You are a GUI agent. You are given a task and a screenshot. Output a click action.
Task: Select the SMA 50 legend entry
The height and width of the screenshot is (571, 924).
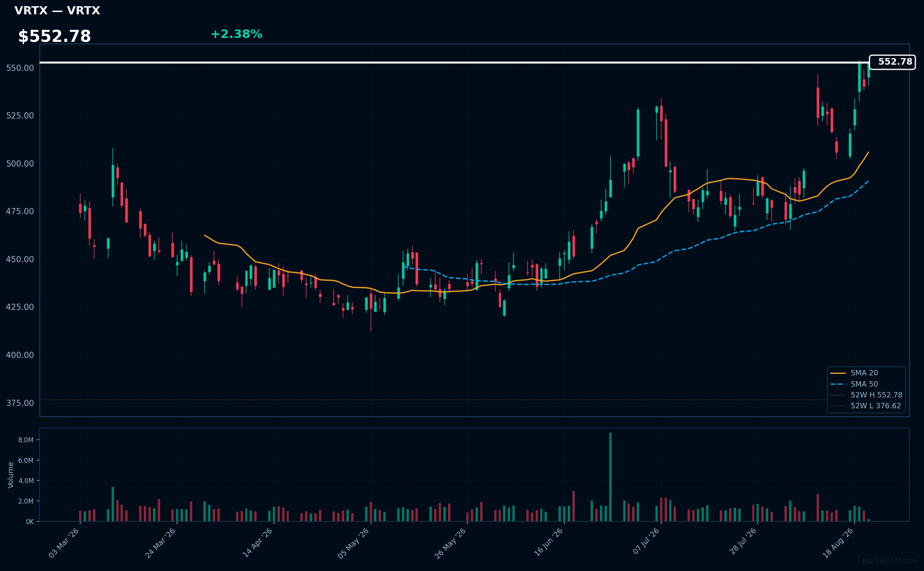coord(854,384)
